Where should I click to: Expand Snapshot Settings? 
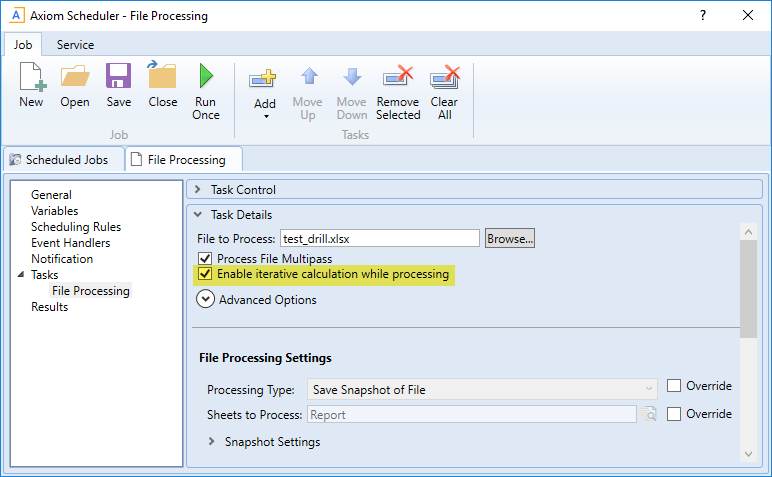coord(212,442)
